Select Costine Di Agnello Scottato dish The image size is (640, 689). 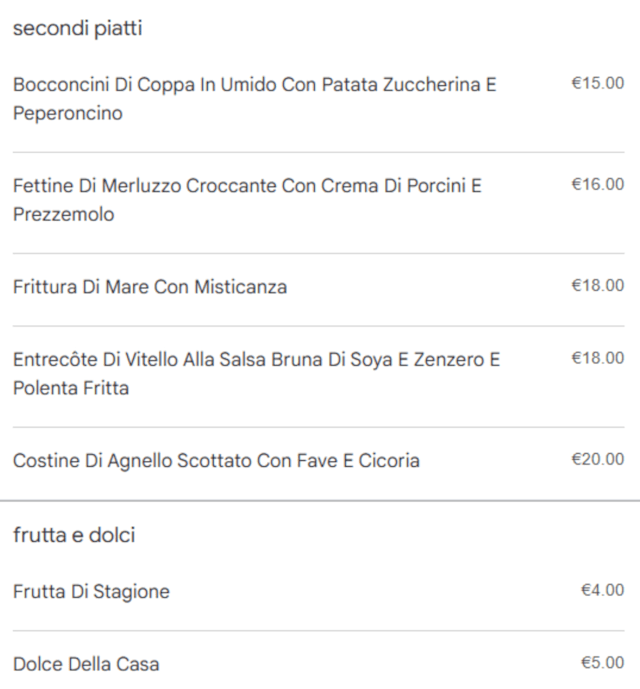point(216,461)
